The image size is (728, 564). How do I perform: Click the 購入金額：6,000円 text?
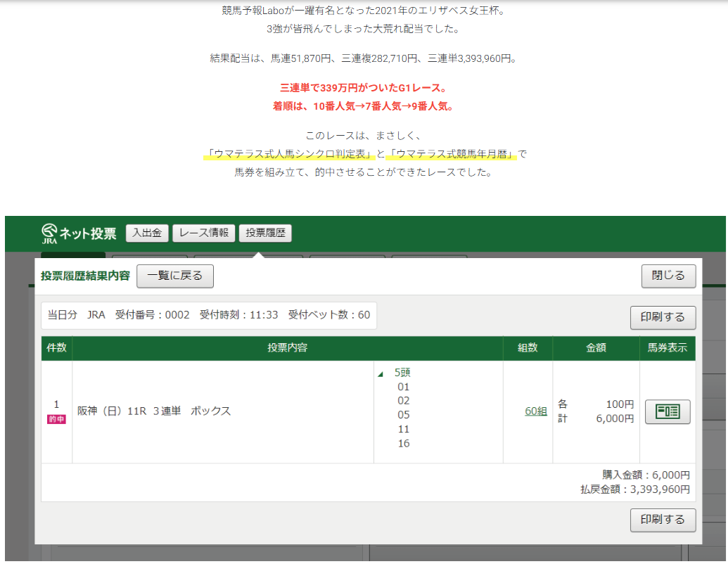646,475
